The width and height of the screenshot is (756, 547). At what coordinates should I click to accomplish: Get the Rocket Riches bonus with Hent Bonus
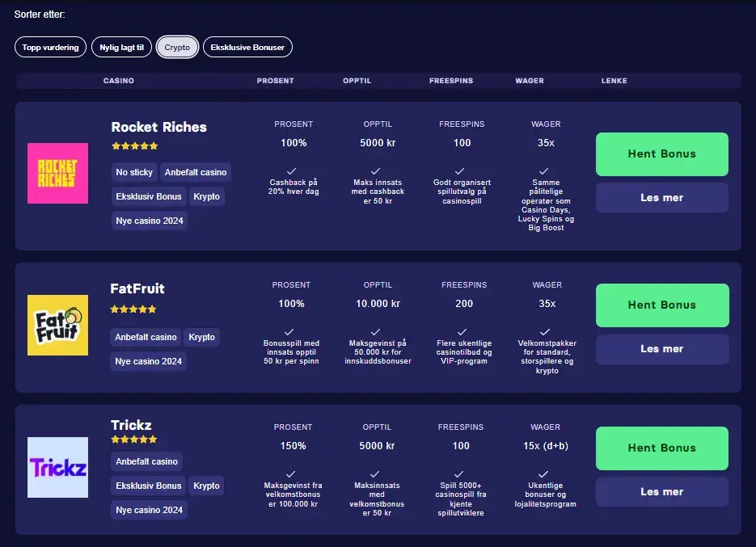pyautogui.click(x=662, y=154)
